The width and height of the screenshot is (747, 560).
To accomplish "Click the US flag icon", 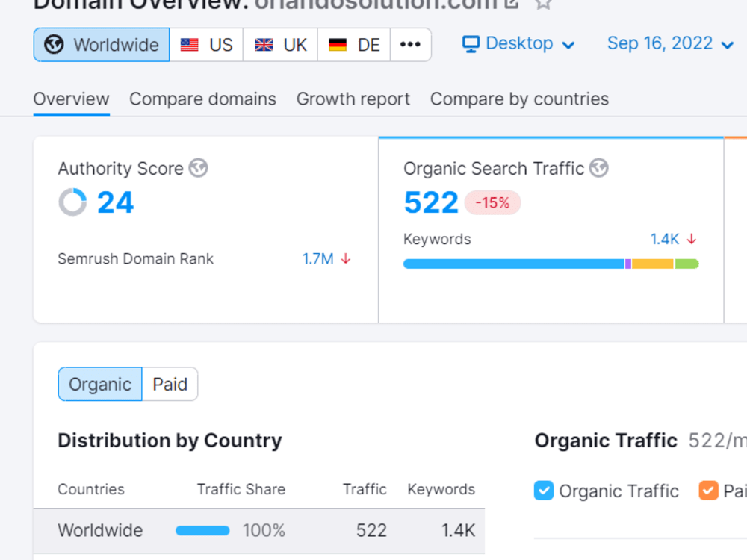I will pyautogui.click(x=189, y=45).
